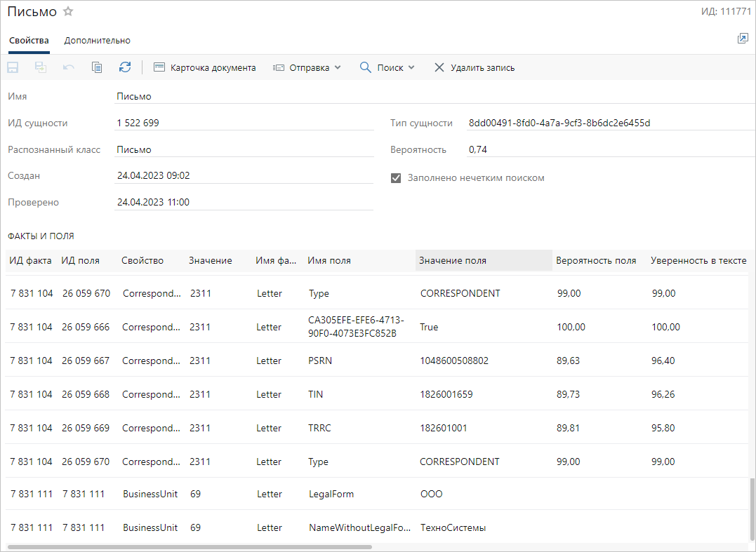Switch to the Свойства tab
The width and height of the screenshot is (756, 552).
[29, 41]
